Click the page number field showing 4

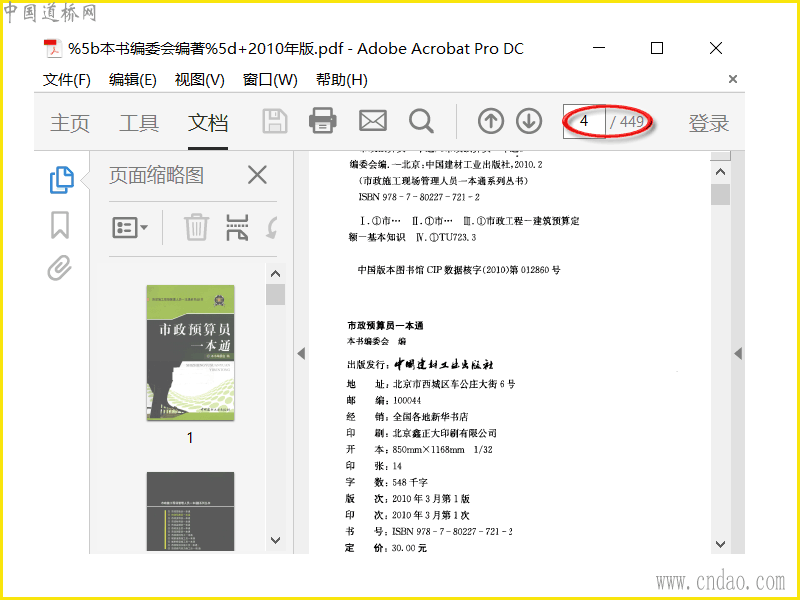[x=584, y=121]
